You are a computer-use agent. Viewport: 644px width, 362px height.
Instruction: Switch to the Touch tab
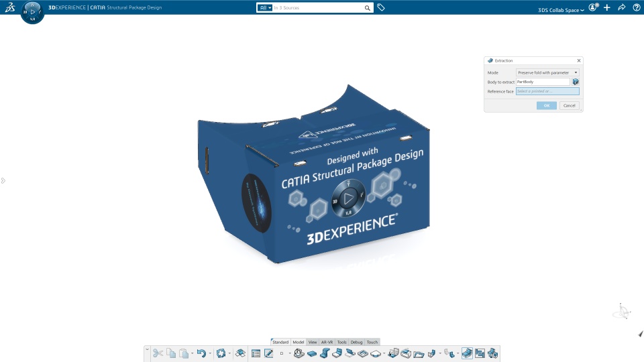pos(372,342)
